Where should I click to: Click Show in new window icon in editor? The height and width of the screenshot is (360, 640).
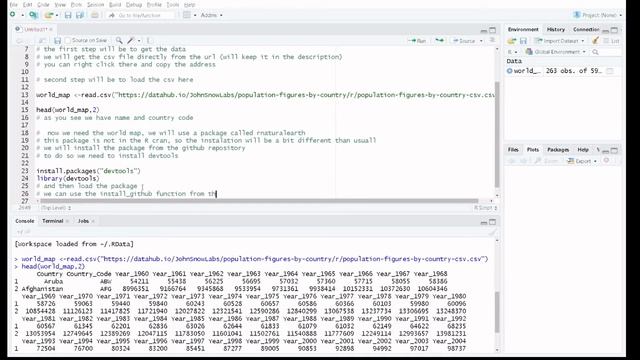(42, 40)
